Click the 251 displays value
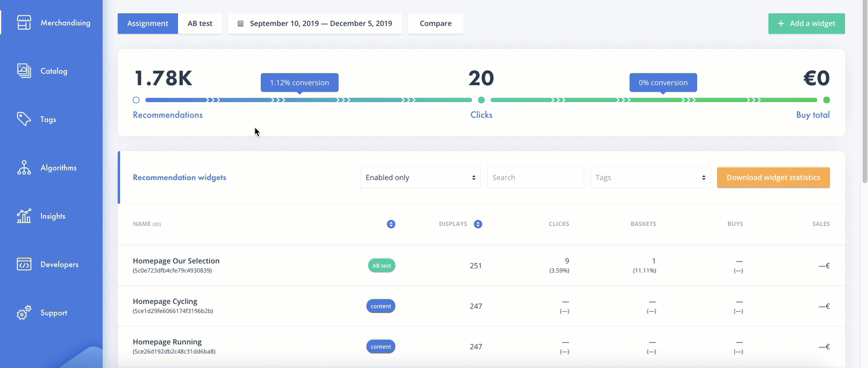 click(x=476, y=266)
